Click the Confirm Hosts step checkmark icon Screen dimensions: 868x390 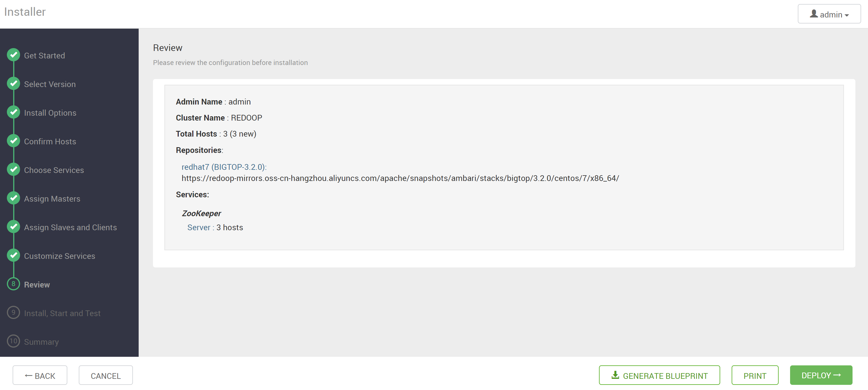point(13,141)
